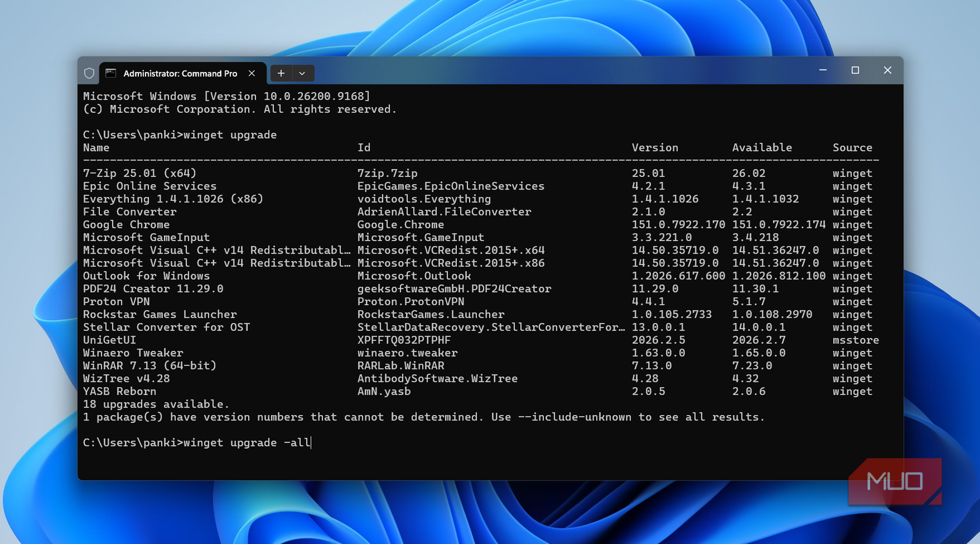
Task: Click the 'Source' column header text
Action: (852, 147)
